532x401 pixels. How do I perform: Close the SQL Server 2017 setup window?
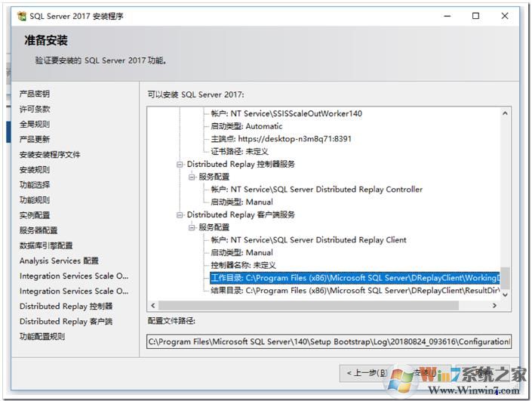point(505,16)
